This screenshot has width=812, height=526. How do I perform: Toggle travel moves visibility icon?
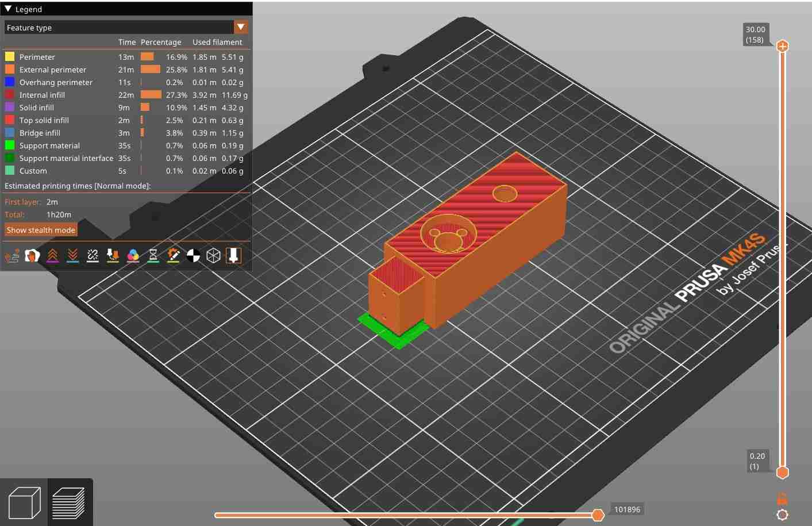12,255
